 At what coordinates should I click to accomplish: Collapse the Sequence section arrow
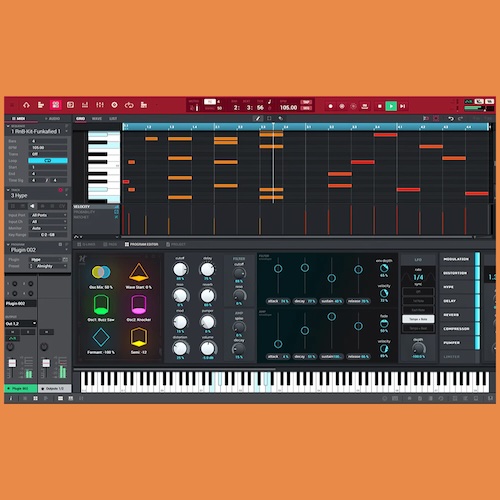[8, 126]
